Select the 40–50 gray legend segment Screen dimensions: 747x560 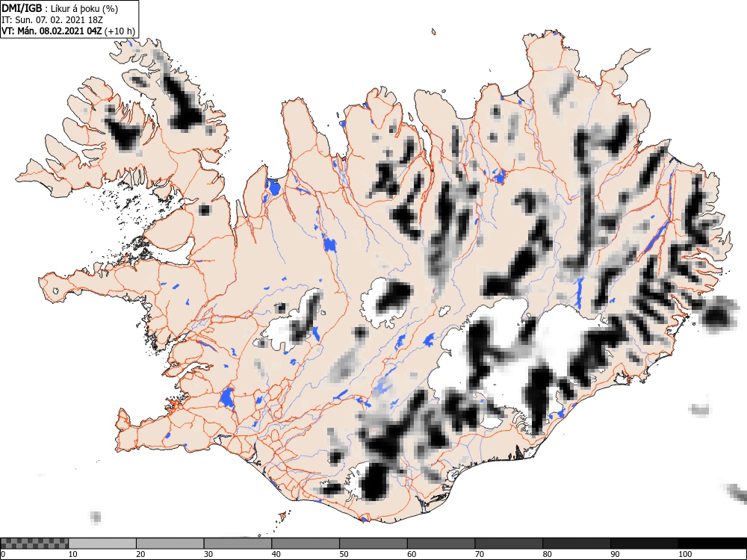(306, 544)
